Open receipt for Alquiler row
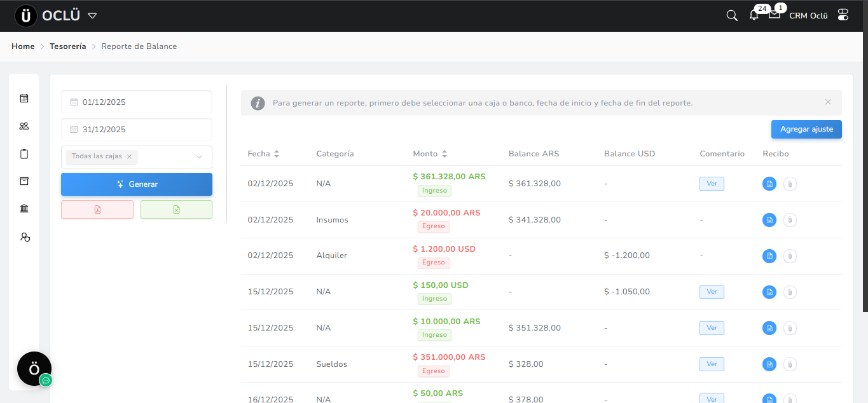The image size is (868, 403). [x=769, y=256]
